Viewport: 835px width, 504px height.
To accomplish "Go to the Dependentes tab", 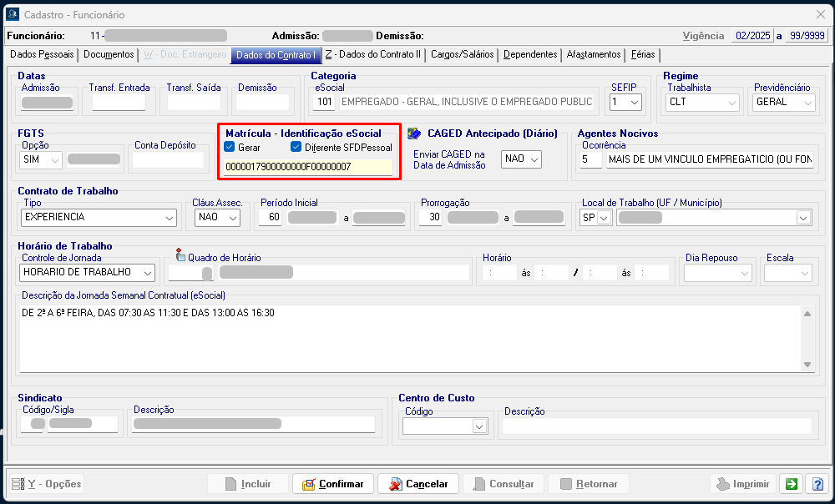I will (530, 55).
